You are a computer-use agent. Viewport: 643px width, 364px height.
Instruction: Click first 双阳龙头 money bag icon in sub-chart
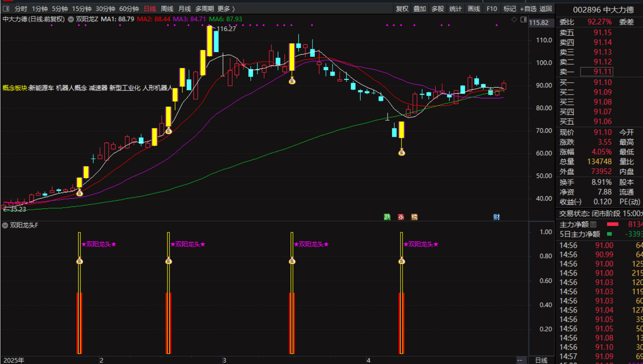80,261
